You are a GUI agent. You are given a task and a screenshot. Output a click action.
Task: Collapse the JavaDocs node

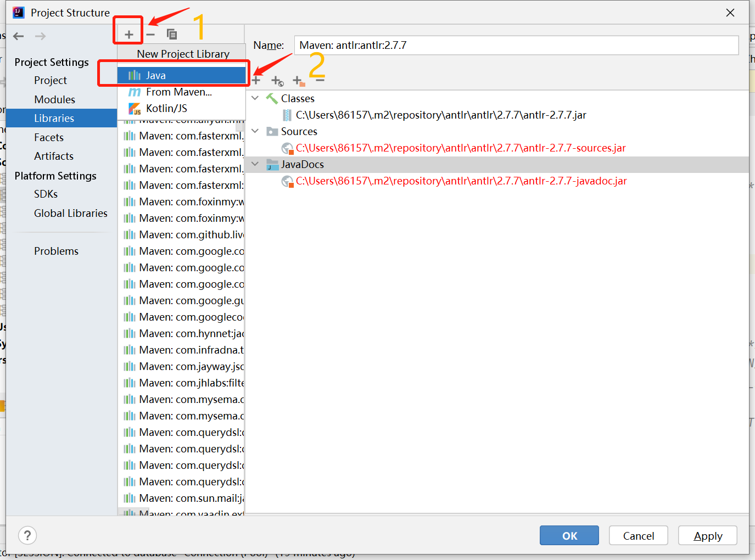pos(255,164)
